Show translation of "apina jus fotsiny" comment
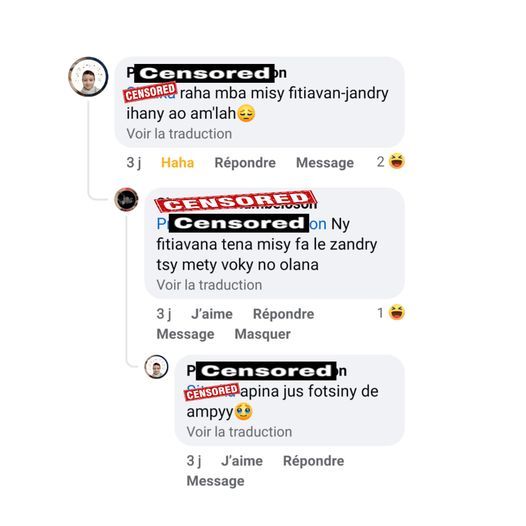The width and height of the screenshot is (526, 526). 239,432
